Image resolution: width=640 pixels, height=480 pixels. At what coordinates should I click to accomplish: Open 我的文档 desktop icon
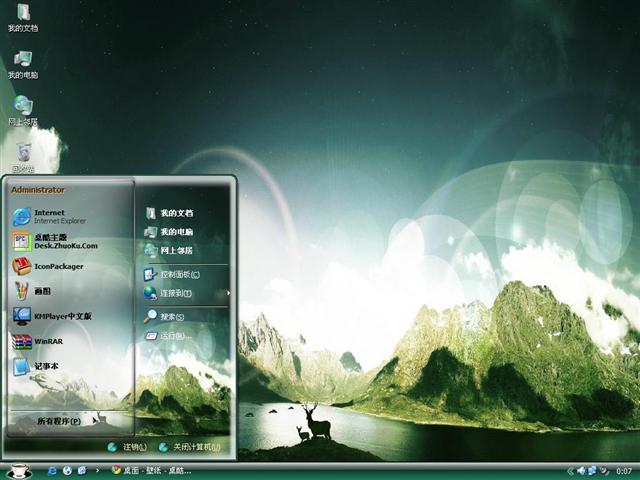23,18
